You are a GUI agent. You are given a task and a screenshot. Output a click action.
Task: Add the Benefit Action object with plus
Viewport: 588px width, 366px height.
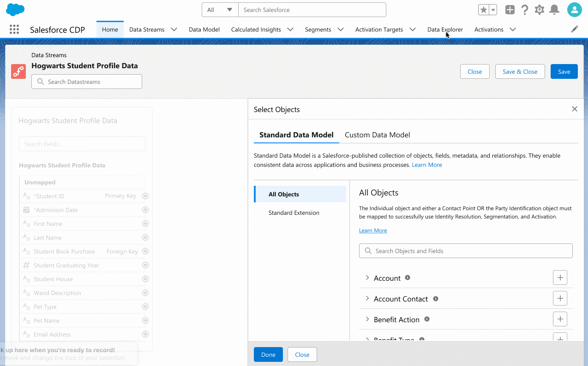[x=560, y=319]
